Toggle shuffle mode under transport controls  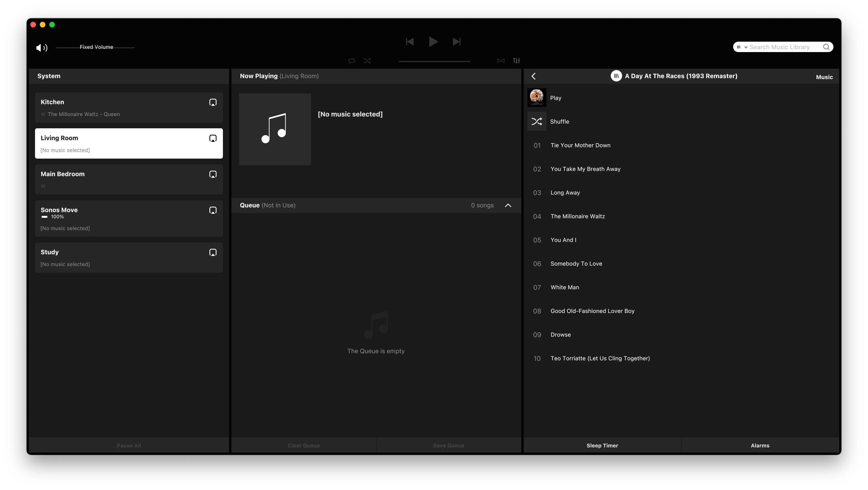[367, 61]
